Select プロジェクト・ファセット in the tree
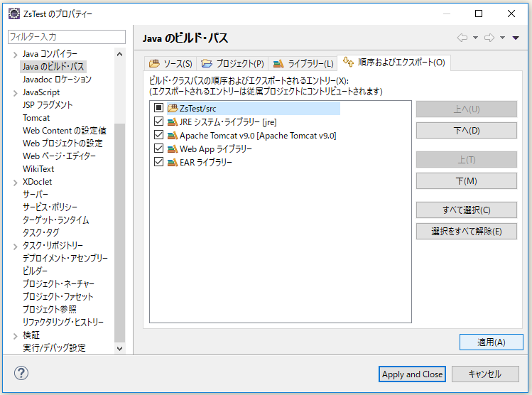 [x=58, y=296]
